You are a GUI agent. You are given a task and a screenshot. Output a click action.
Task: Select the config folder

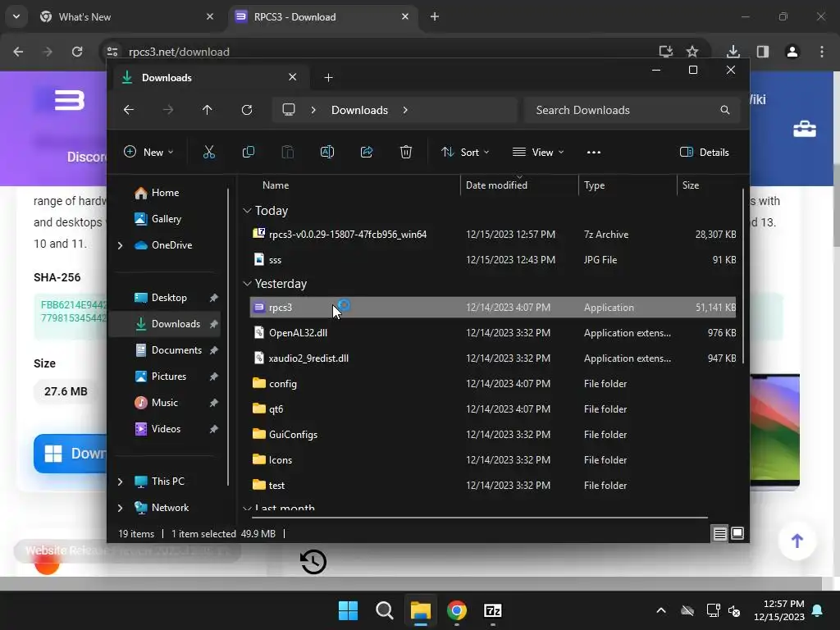pyautogui.click(x=493, y=384)
